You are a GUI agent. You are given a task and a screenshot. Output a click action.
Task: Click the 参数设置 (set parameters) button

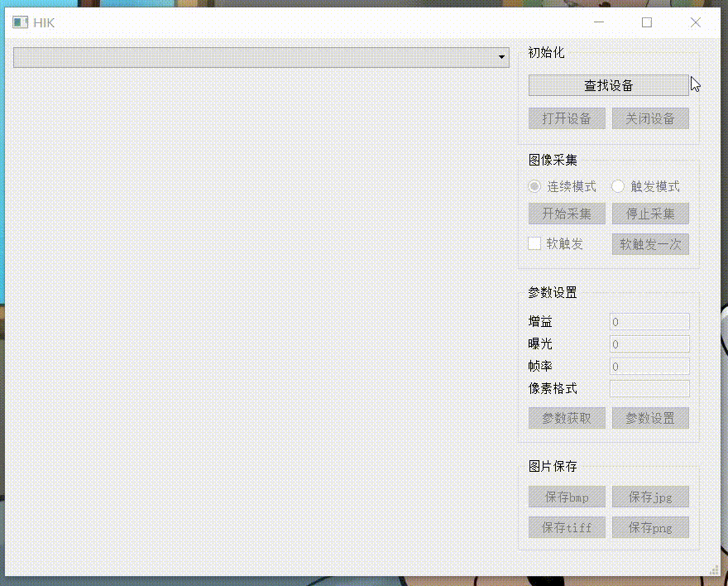(650, 418)
